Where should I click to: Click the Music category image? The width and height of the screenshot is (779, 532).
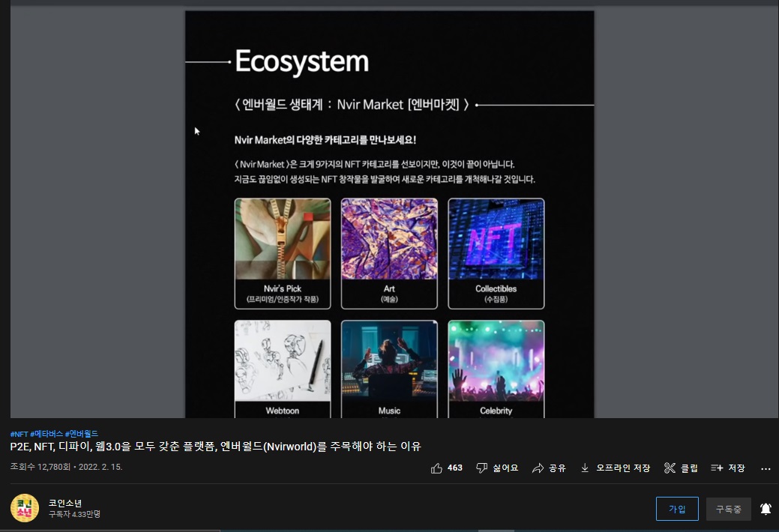pos(389,361)
